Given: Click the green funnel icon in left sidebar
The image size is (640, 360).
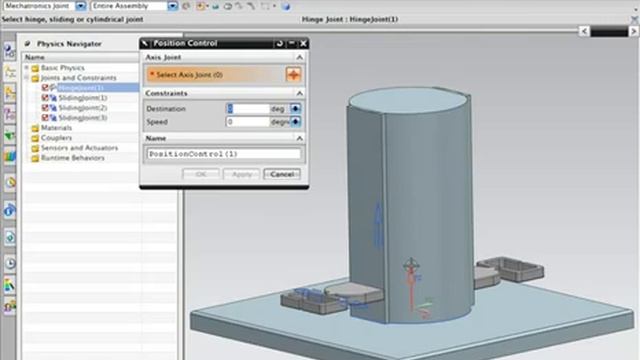Looking at the screenshot, I should click(x=9, y=137).
